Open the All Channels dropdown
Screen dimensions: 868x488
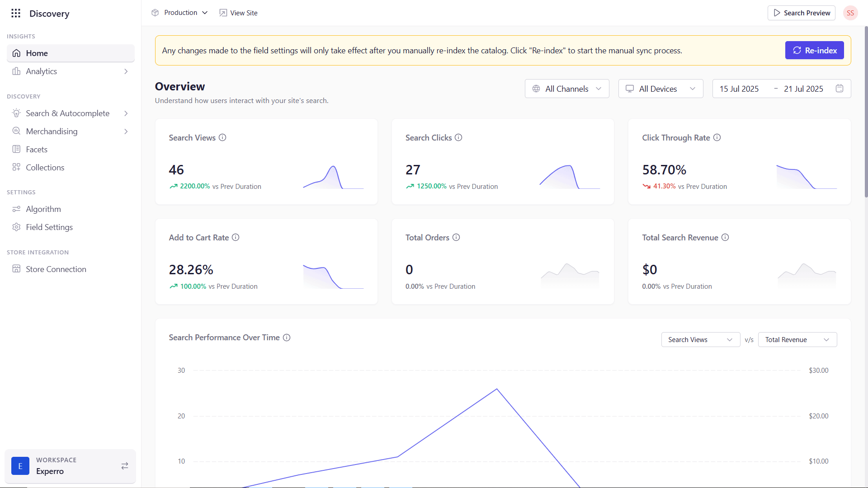(567, 89)
